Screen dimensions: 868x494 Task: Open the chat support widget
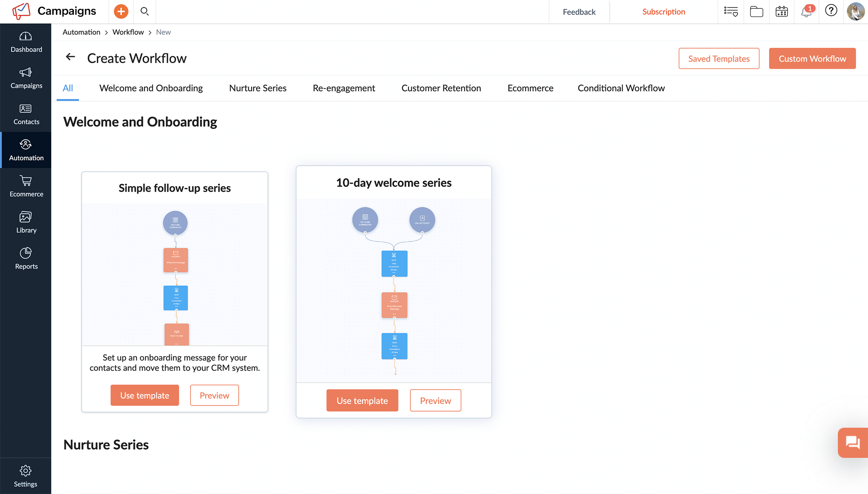(852, 442)
